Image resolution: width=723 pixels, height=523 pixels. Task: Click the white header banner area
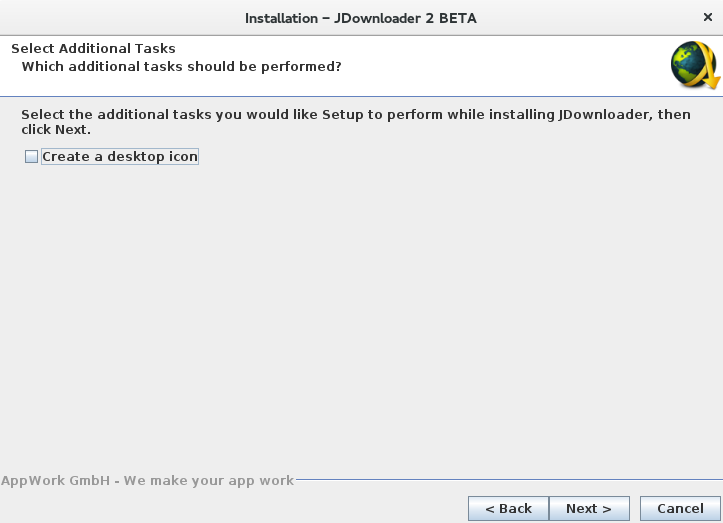pos(500,60)
